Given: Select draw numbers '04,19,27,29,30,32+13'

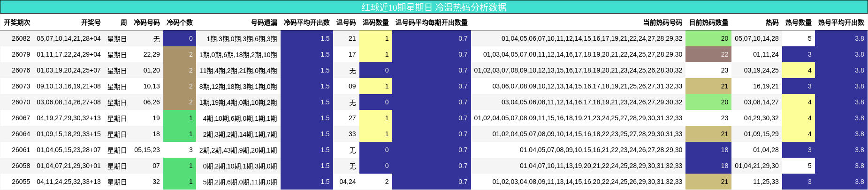Looking at the screenshot, I should click(69, 118).
